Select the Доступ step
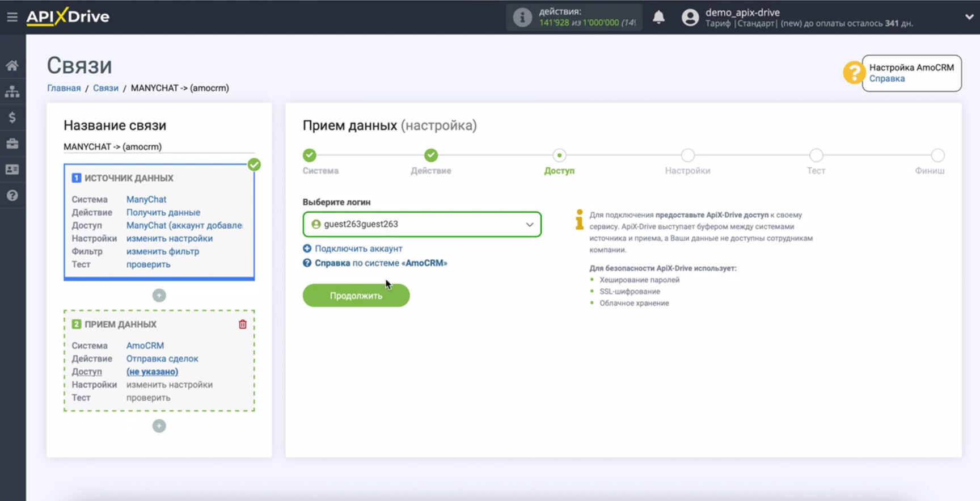 pos(559,155)
